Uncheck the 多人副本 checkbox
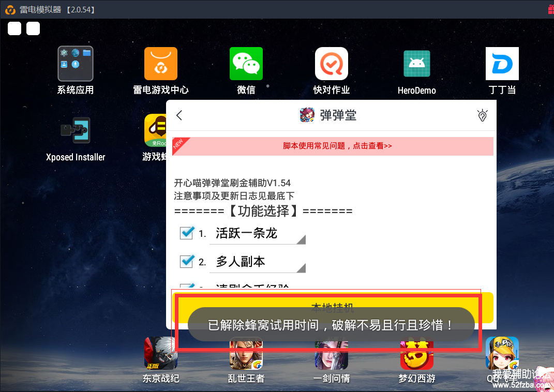554x392 pixels. pos(187,261)
